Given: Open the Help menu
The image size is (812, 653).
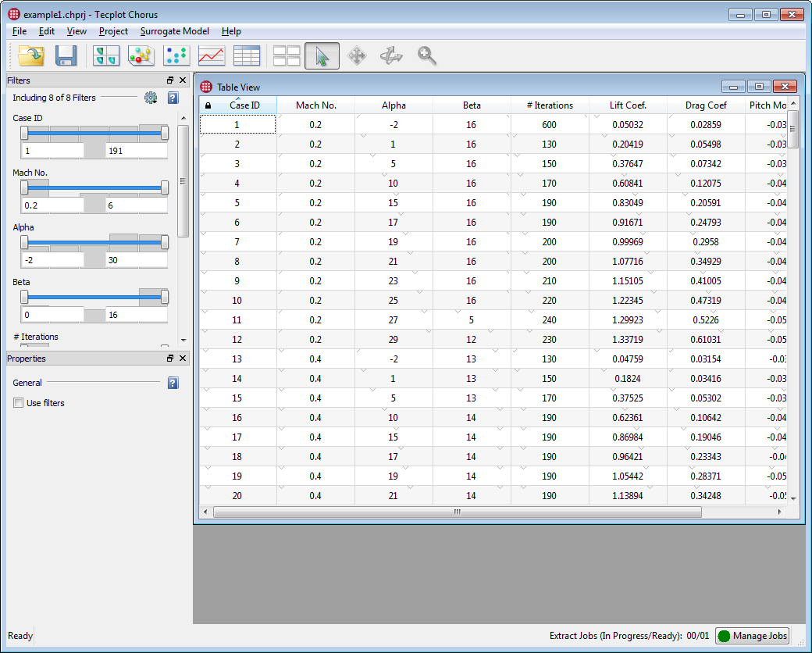Looking at the screenshot, I should pyautogui.click(x=231, y=31).
